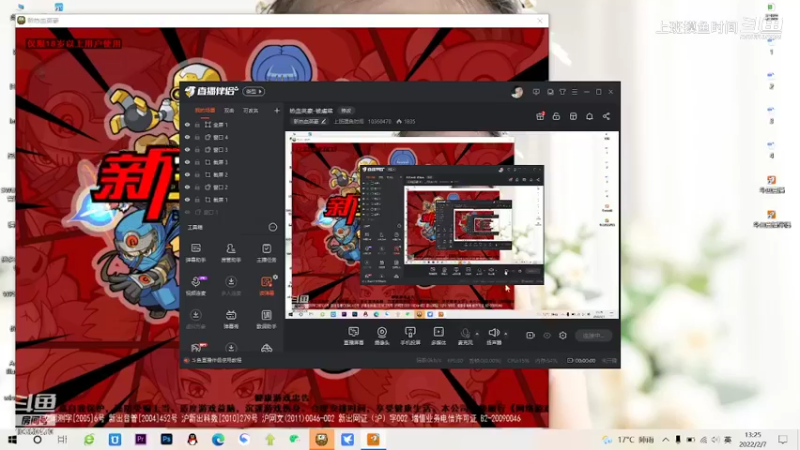Expand speaker options arrow

pos(506,334)
